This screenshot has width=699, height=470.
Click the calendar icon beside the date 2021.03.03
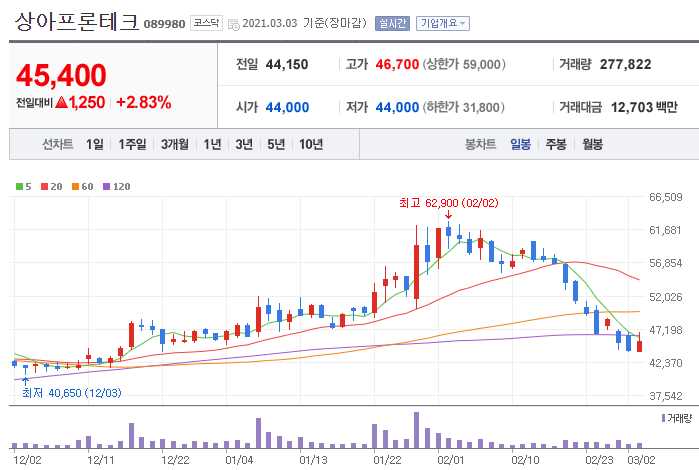point(234,25)
